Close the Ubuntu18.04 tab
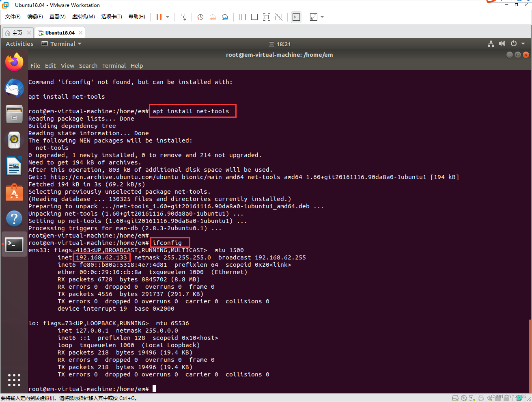532x402 pixels. pyautogui.click(x=81, y=33)
